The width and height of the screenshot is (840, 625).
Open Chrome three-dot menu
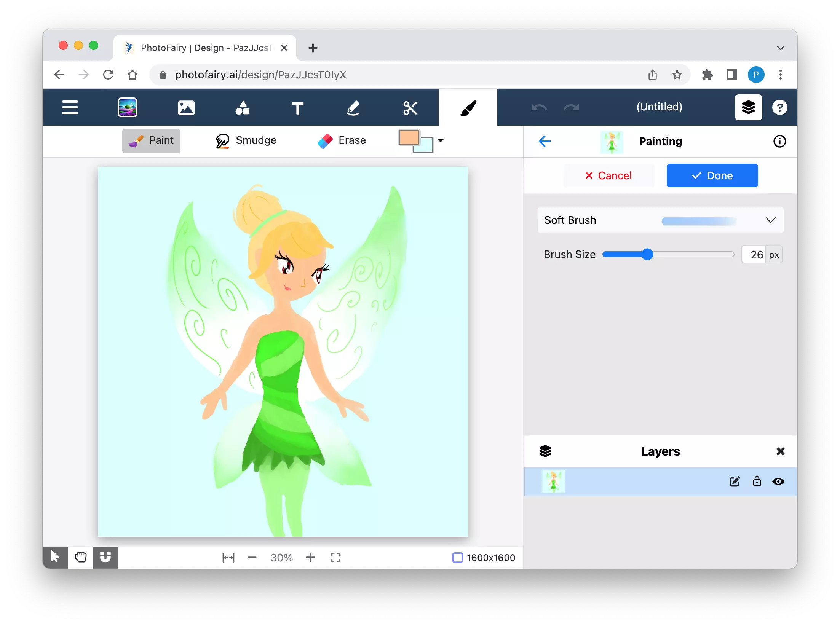pyautogui.click(x=780, y=75)
